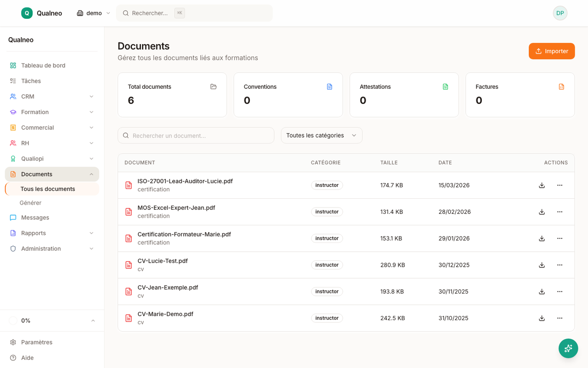Click the green Attestations document icon
This screenshot has width=588, height=368.
click(445, 86)
